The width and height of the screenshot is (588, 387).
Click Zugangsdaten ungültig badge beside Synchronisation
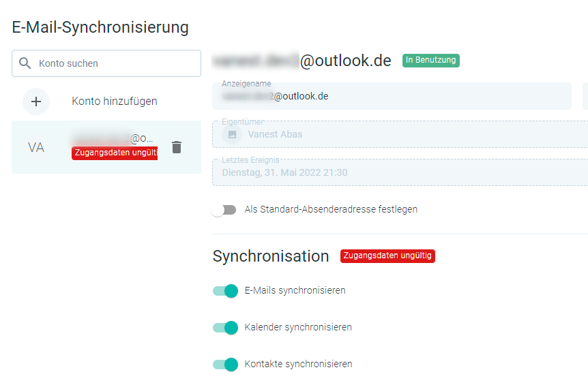coord(387,256)
